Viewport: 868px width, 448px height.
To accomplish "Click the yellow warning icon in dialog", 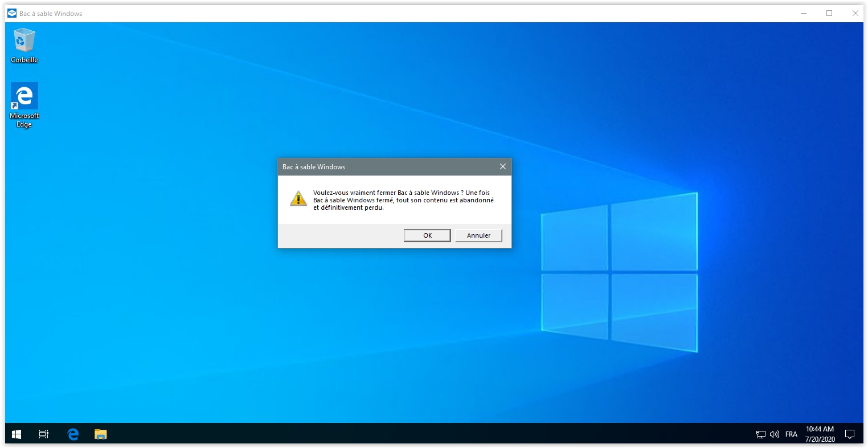I will 298,198.
